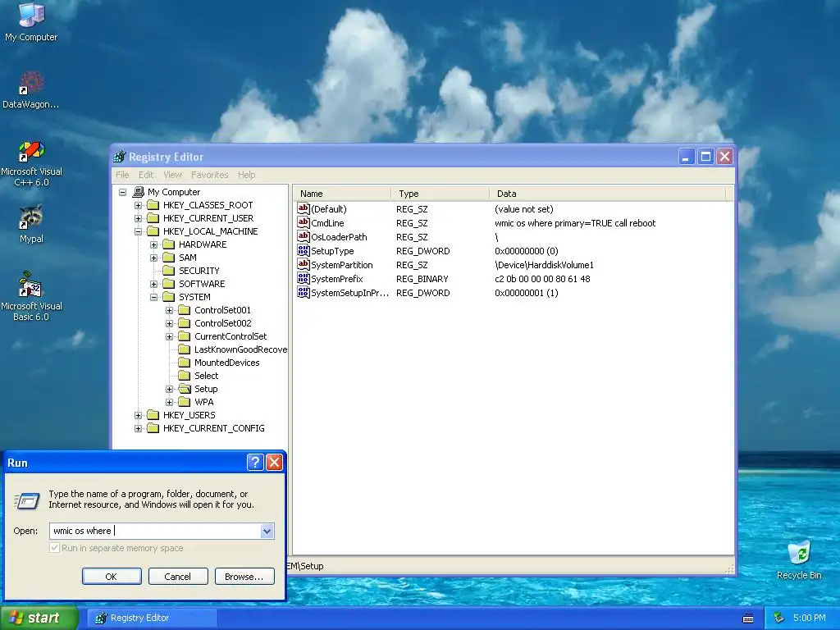The image size is (840, 630).
Task: Click Browse... in the Run dialog
Action: 244,577
